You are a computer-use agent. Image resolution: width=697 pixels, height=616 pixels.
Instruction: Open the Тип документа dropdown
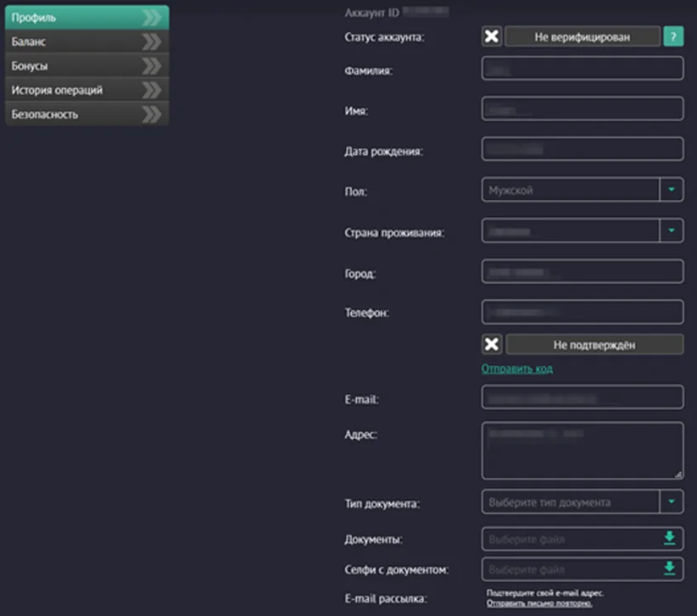pos(671,502)
